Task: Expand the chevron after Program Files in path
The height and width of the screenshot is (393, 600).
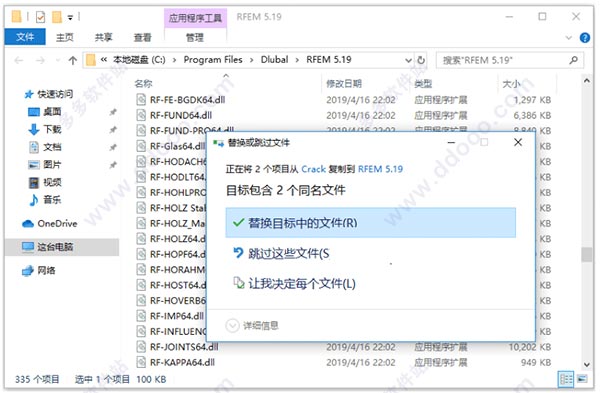Action: (x=251, y=60)
